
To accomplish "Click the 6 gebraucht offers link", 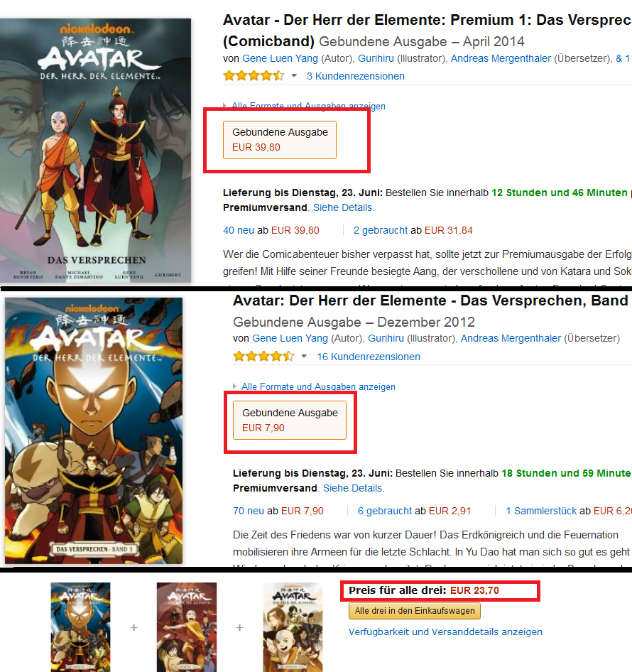I will (384, 511).
